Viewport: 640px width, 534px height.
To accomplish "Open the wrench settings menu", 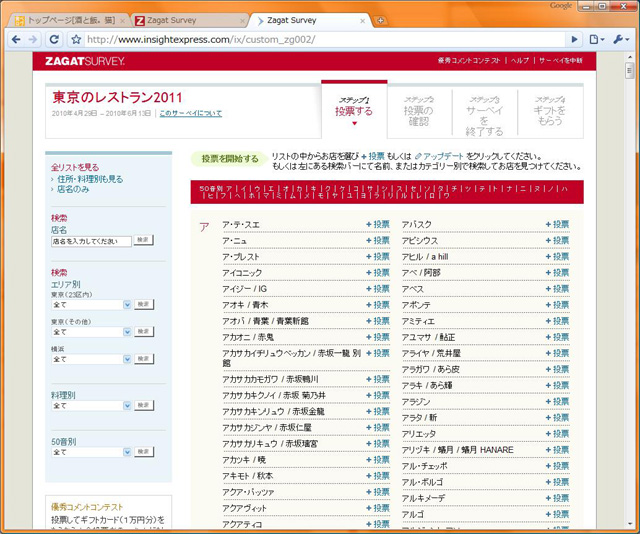I will 620,39.
